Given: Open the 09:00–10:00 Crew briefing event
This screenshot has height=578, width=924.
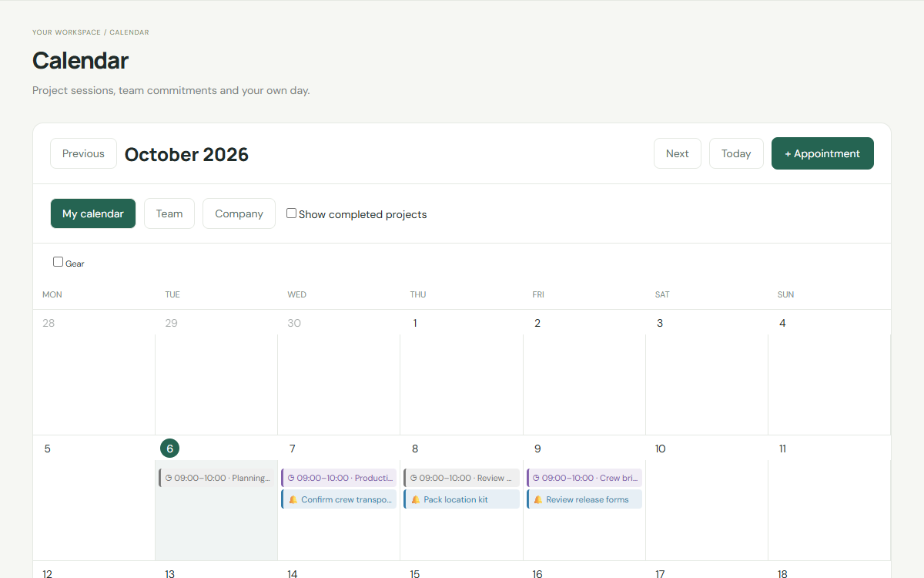Looking at the screenshot, I should (x=584, y=478).
